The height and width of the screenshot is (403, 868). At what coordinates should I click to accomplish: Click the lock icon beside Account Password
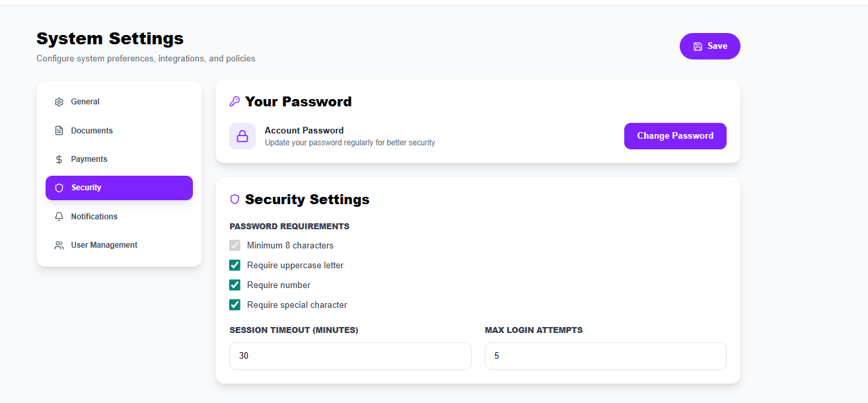242,136
